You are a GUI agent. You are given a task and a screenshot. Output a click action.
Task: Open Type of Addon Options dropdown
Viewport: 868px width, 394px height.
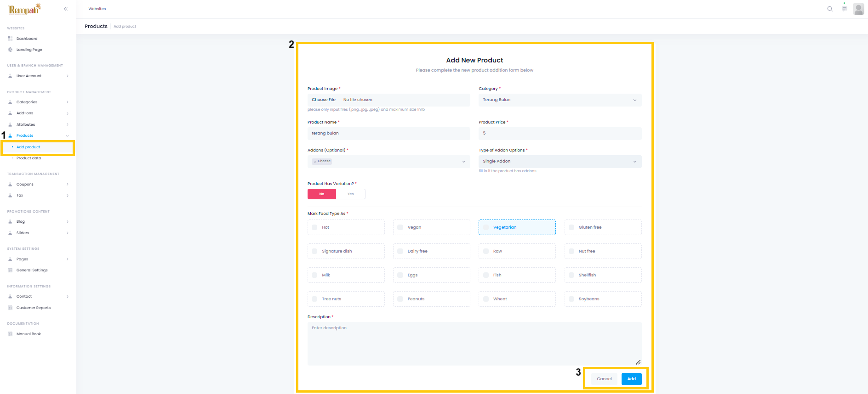click(560, 162)
